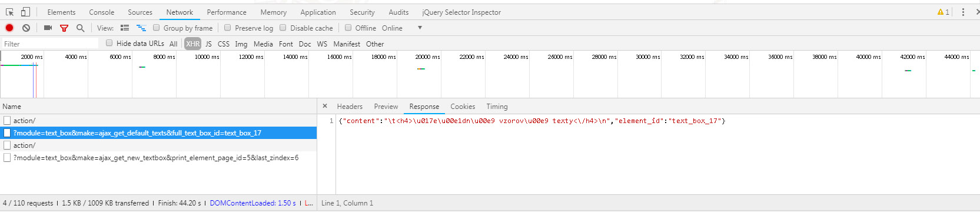Enable Group by frame checkbox

157,27
